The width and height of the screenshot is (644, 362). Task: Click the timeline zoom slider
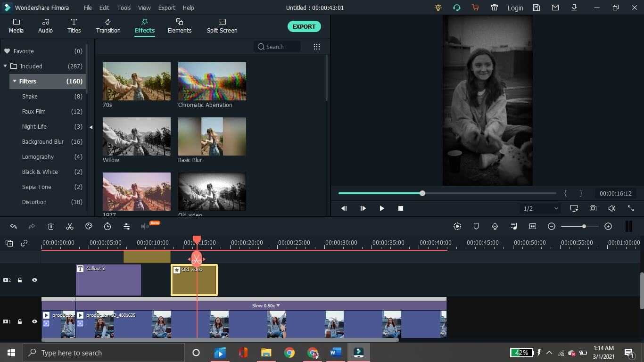pyautogui.click(x=584, y=227)
